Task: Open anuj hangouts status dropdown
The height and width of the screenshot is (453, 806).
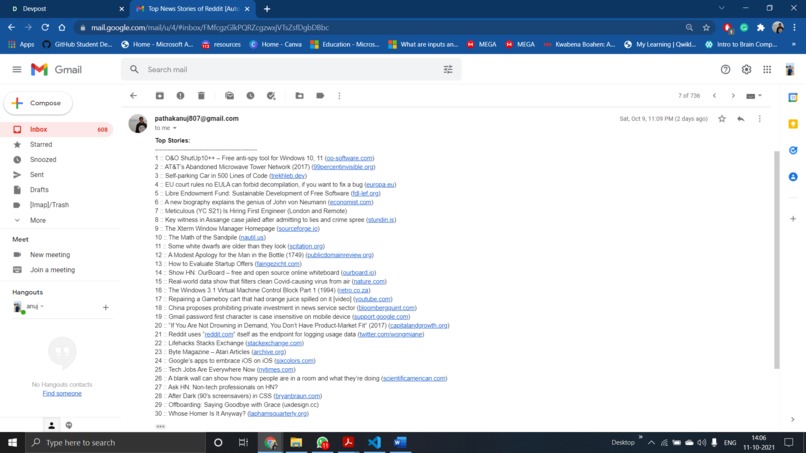Action: (x=42, y=306)
